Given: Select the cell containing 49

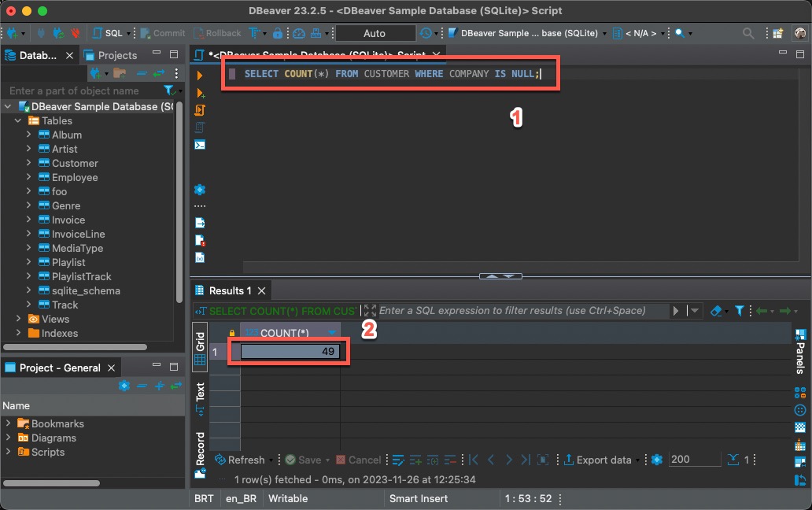Looking at the screenshot, I should point(290,352).
